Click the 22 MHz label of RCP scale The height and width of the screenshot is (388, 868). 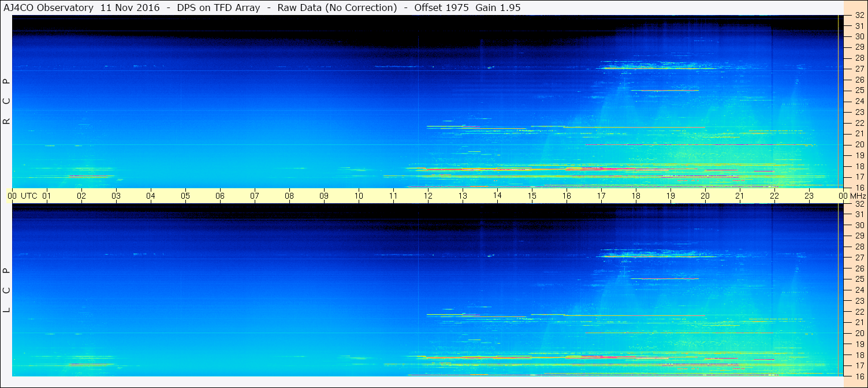(859, 123)
